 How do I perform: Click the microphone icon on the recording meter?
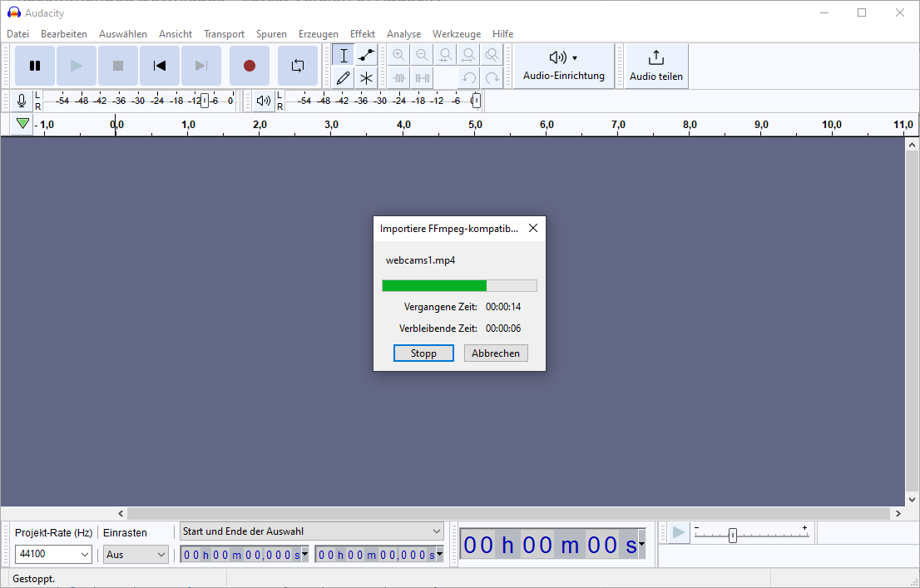pyautogui.click(x=21, y=101)
